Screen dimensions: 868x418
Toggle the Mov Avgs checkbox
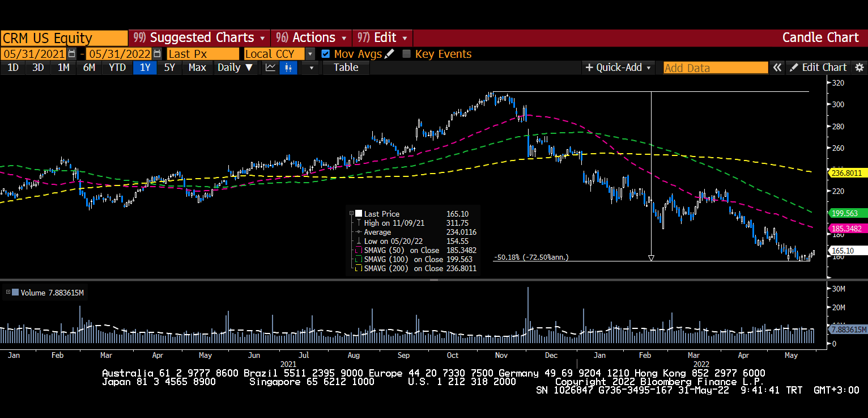click(325, 54)
